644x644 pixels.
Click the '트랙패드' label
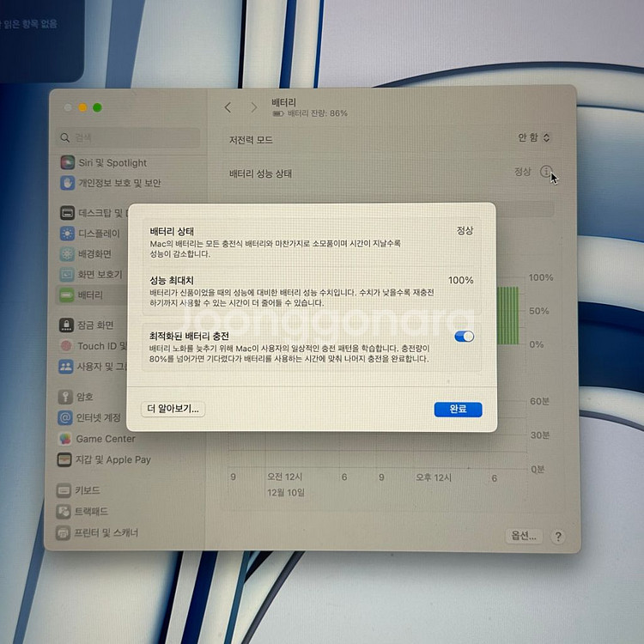click(x=91, y=512)
